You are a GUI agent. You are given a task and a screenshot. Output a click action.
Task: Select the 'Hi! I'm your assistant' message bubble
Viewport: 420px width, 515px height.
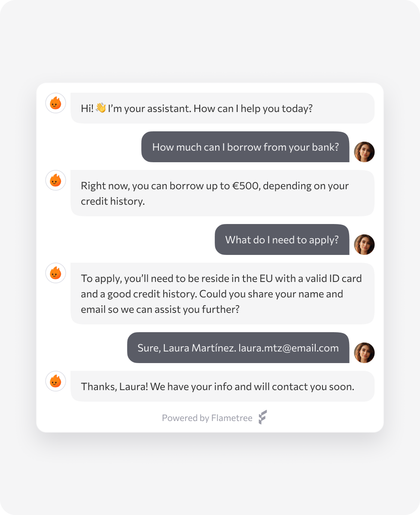click(222, 108)
